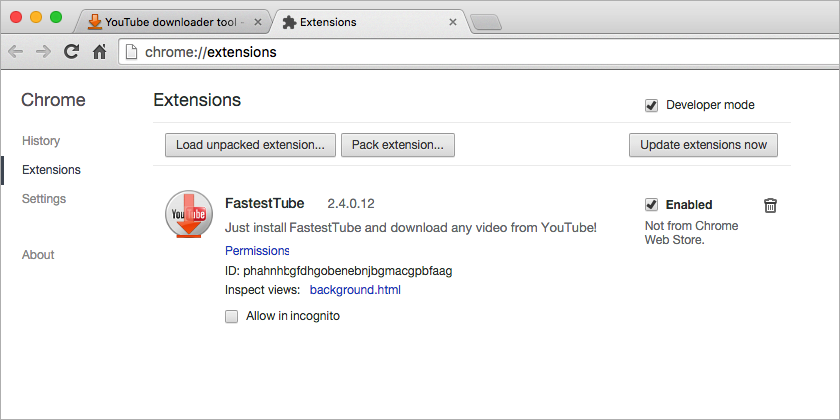840x420 pixels.
Task: Click the chrome://extensions address bar
Action: tap(477, 52)
